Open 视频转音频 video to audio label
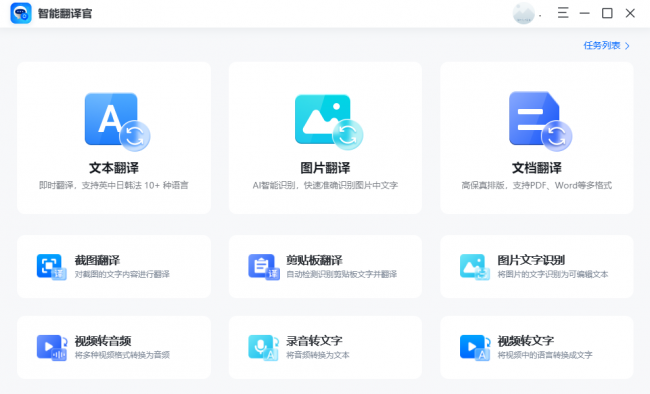650x394 pixels. click(x=103, y=341)
